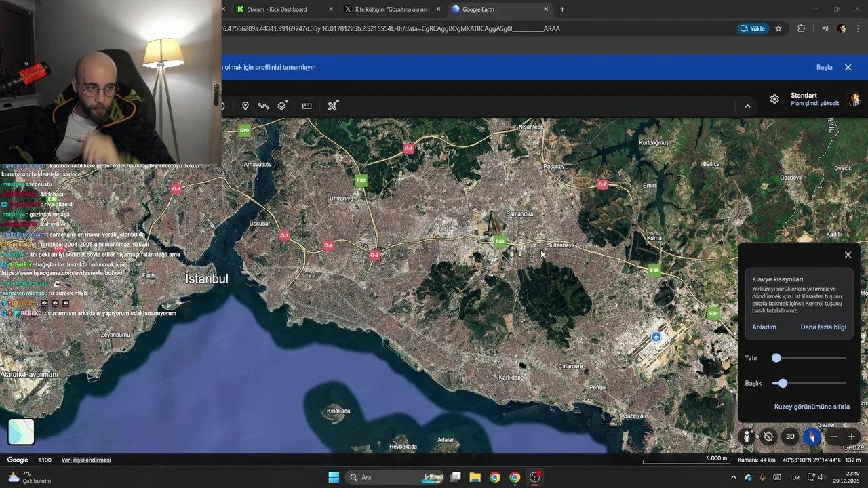This screenshot has height=488, width=868.
Task: Open the browser extensions puzzle icon
Action: 802,28
